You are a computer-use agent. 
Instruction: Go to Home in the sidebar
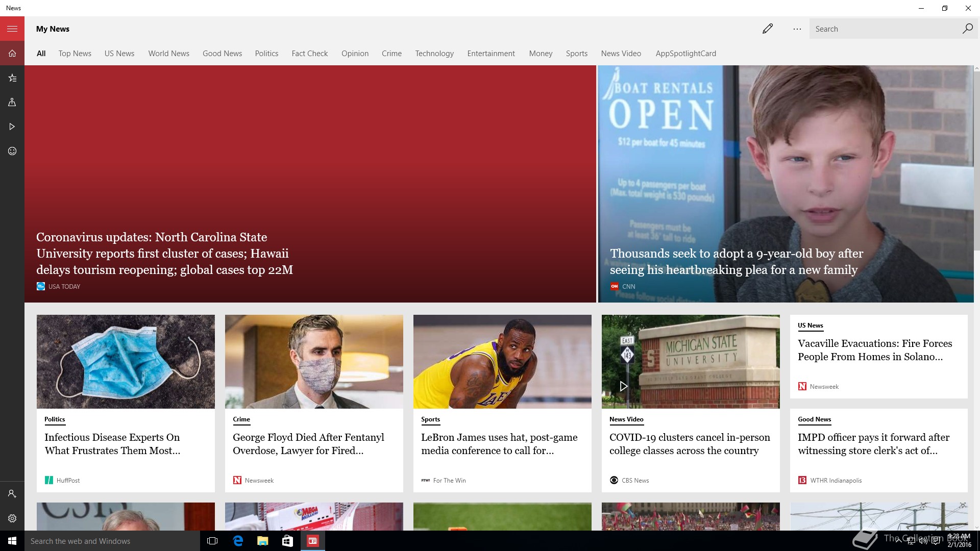coord(12,53)
